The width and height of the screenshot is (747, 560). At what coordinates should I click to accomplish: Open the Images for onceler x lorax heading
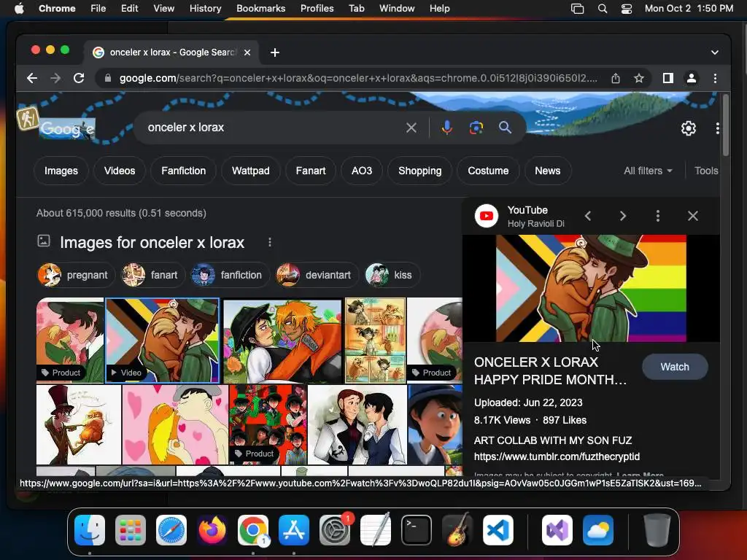pyautogui.click(x=152, y=242)
